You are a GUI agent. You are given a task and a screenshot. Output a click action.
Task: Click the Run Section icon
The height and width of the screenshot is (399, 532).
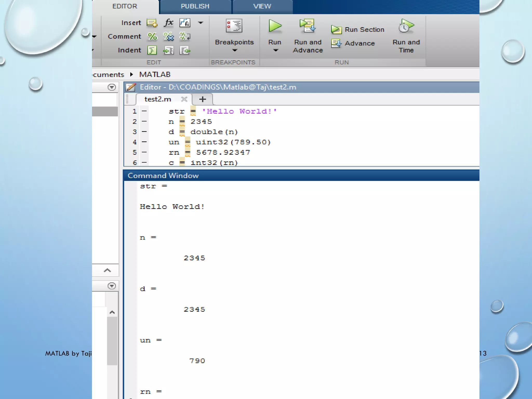[336, 30]
